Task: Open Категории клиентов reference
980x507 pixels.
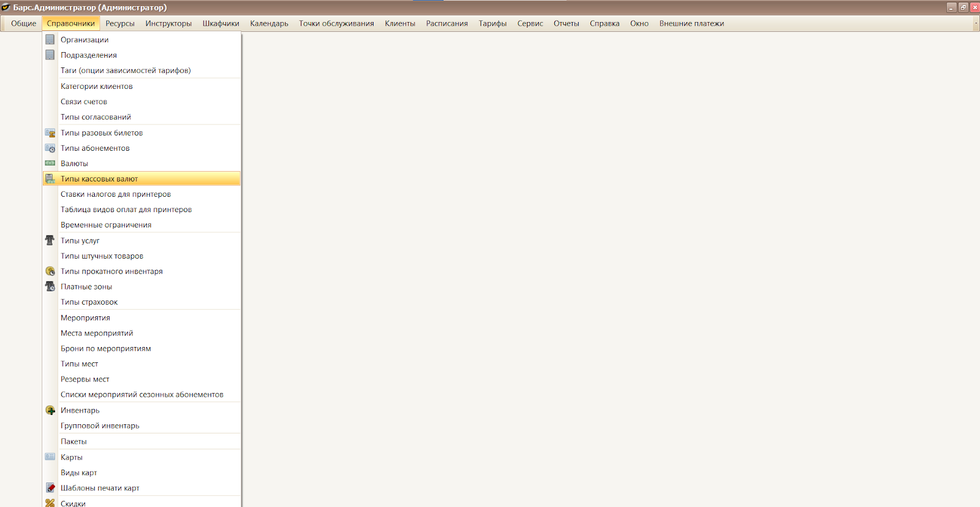Action: coord(141,86)
